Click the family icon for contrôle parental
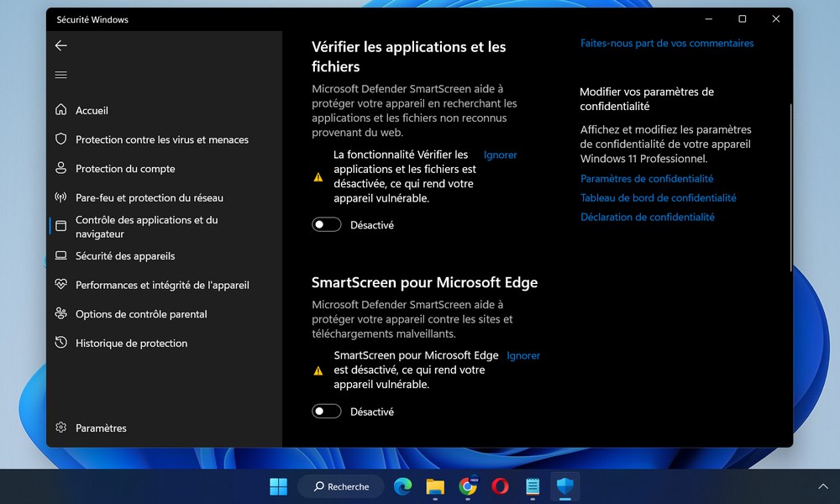 pos(61,313)
